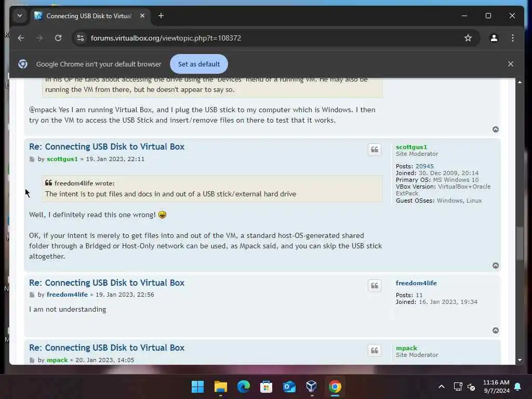This screenshot has height=399, width=532.
Task: Click the scrollbar down arrow
Action: 520,360
